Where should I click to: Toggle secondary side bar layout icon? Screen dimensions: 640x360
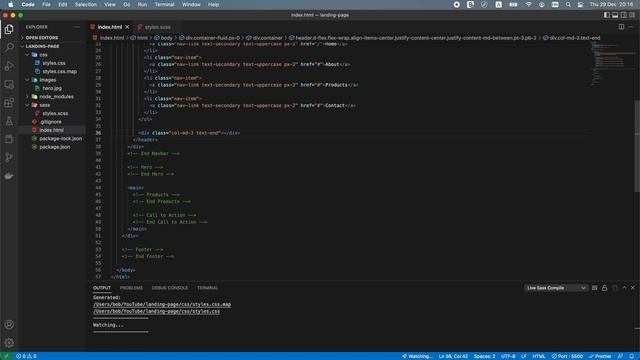point(624,15)
